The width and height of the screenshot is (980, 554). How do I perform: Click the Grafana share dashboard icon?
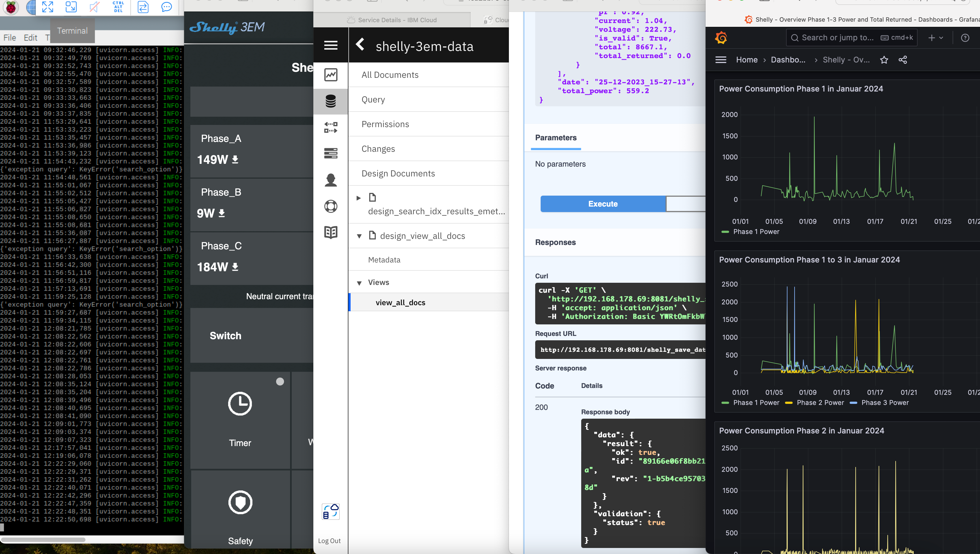902,60
